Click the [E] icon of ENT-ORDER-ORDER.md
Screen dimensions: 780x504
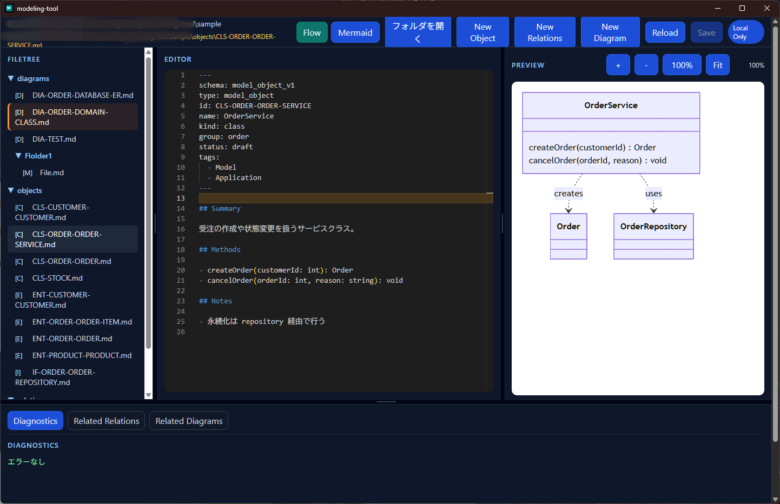click(19, 339)
